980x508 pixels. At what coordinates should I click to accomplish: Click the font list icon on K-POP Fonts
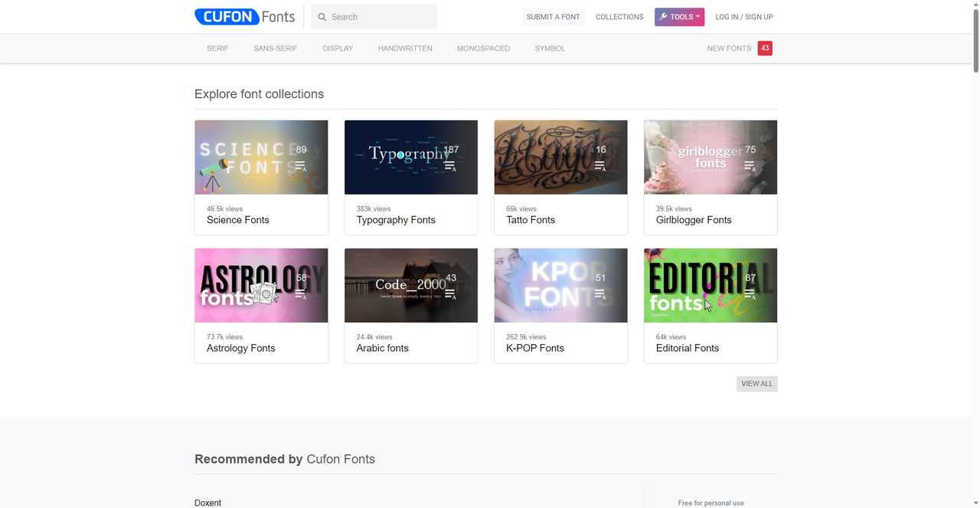pyautogui.click(x=600, y=293)
